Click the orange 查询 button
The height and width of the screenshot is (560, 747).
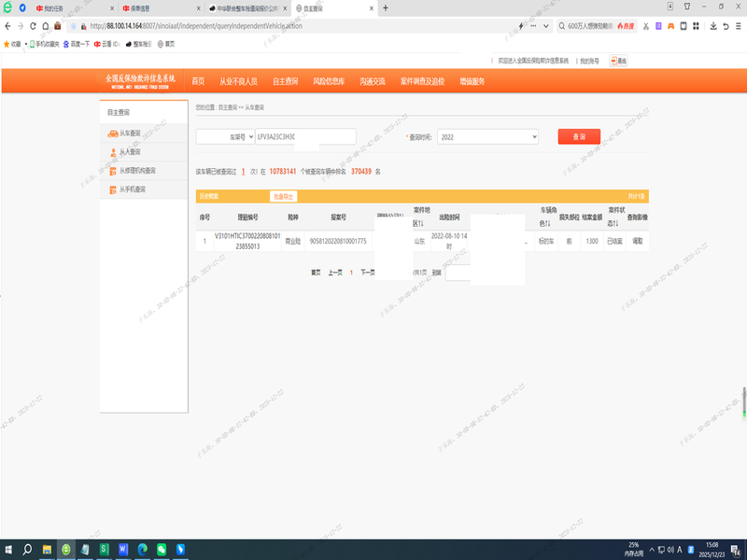click(579, 136)
